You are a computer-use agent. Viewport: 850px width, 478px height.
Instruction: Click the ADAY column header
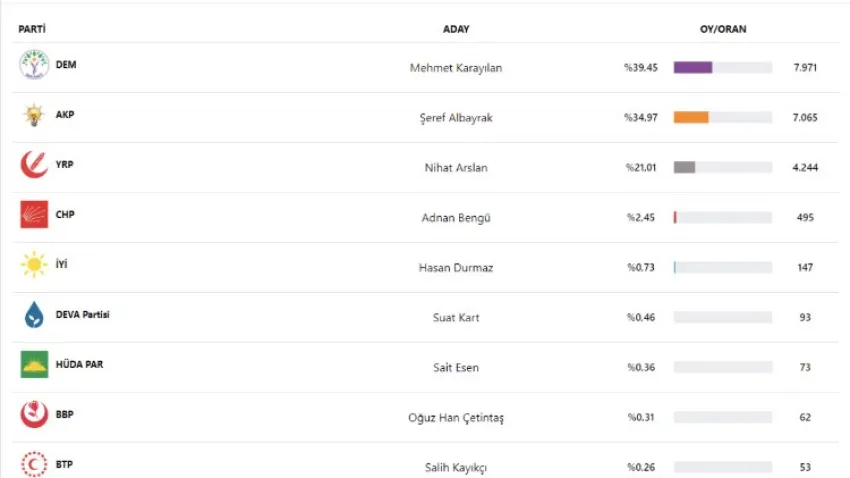pos(456,29)
